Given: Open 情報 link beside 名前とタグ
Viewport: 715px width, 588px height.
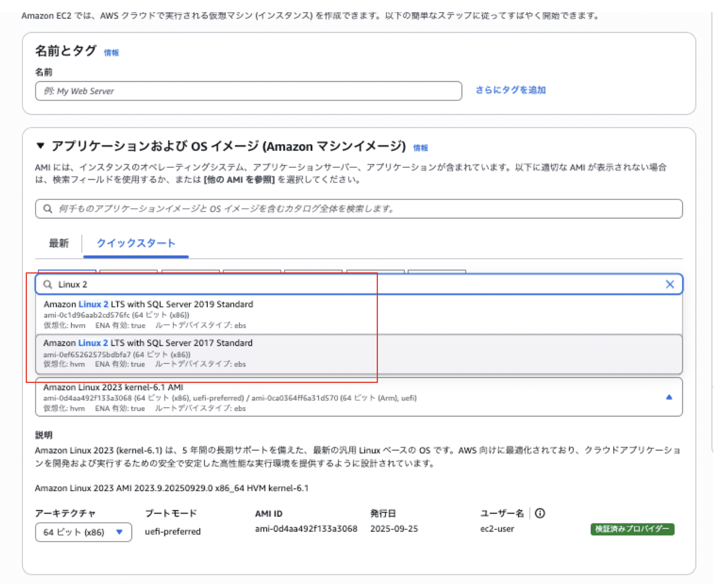Looking at the screenshot, I should (111, 53).
